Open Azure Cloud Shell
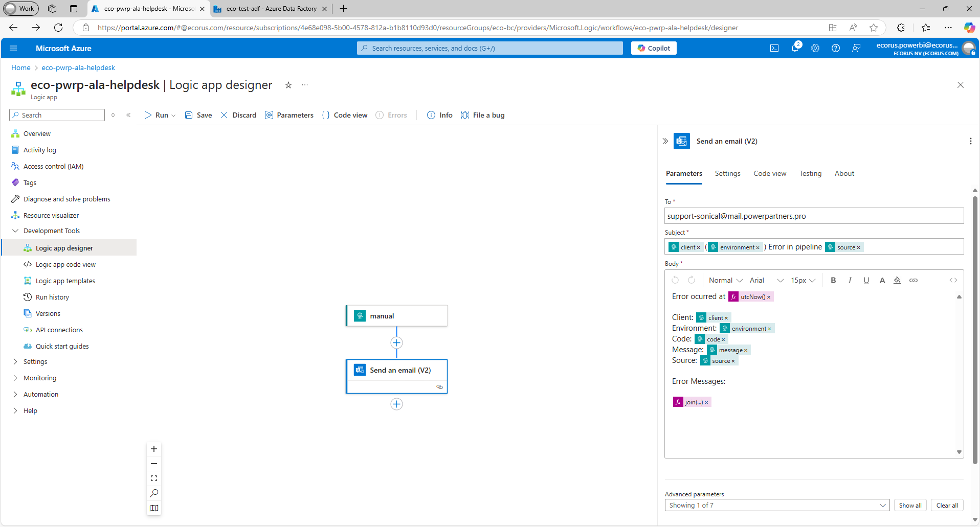Screen dimensions: 980x527 click(774, 48)
